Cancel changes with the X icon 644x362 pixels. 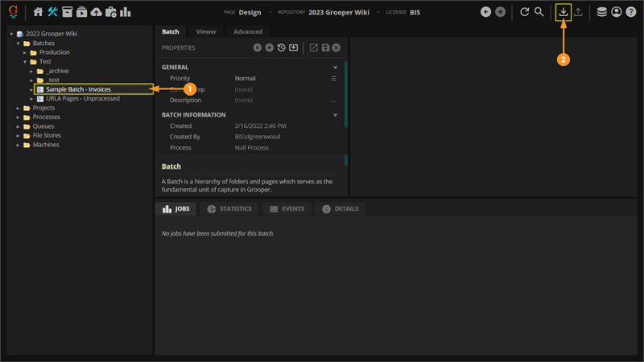[x=336, y=47]
